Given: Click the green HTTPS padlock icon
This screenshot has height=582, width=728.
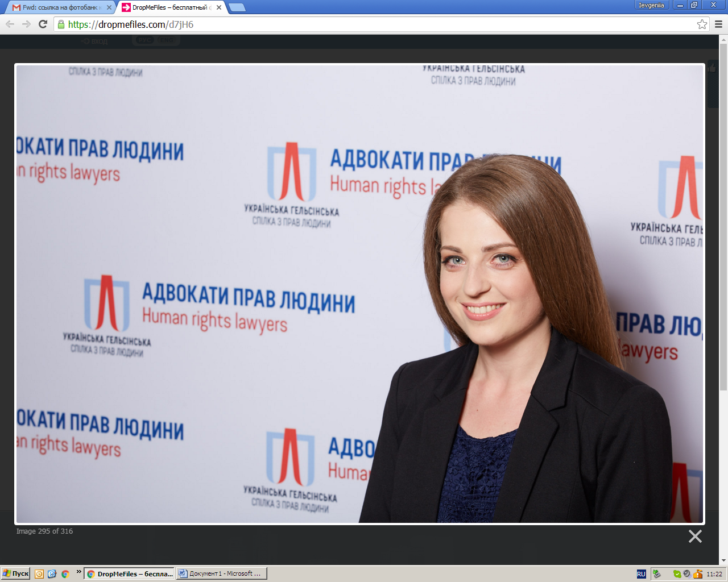Looking at the screenshot, I should 61,24.
